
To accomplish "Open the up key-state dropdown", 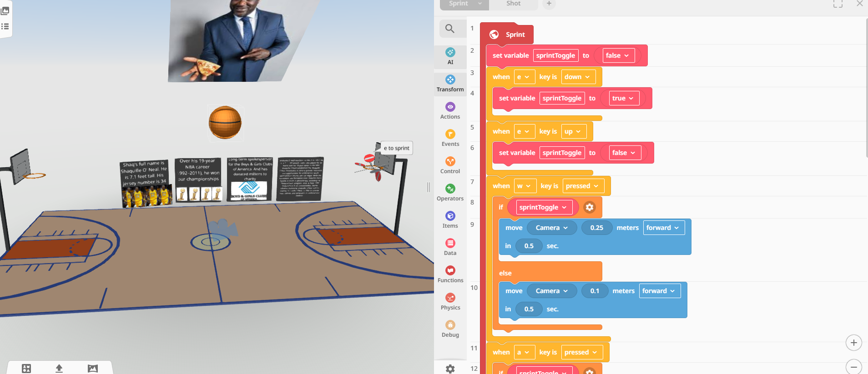I will [x=573, y=131].
